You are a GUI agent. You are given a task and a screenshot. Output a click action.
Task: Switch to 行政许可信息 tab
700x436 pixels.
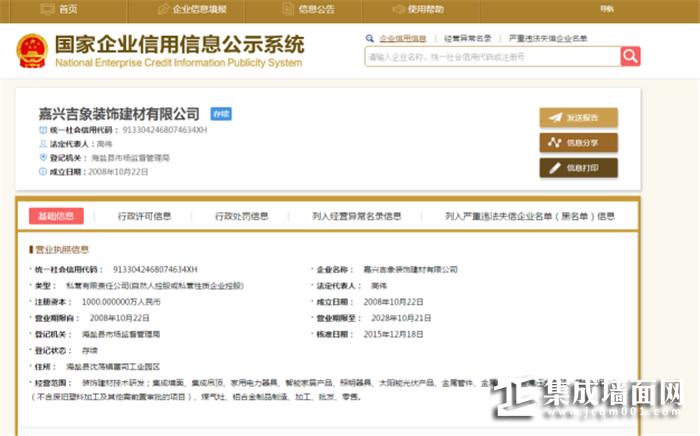pyautogui.click(x=144, y=216)
